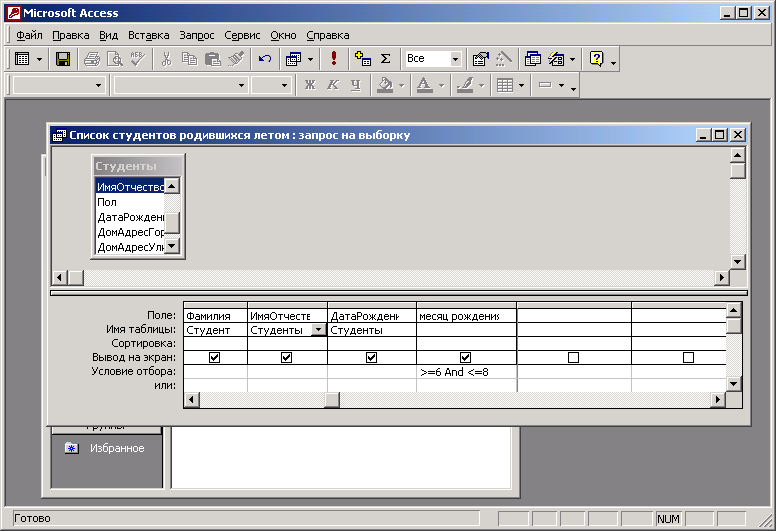776x531 pixels.
Task: Click the Paste clipboard icon
Action: [x=212, y=59]
